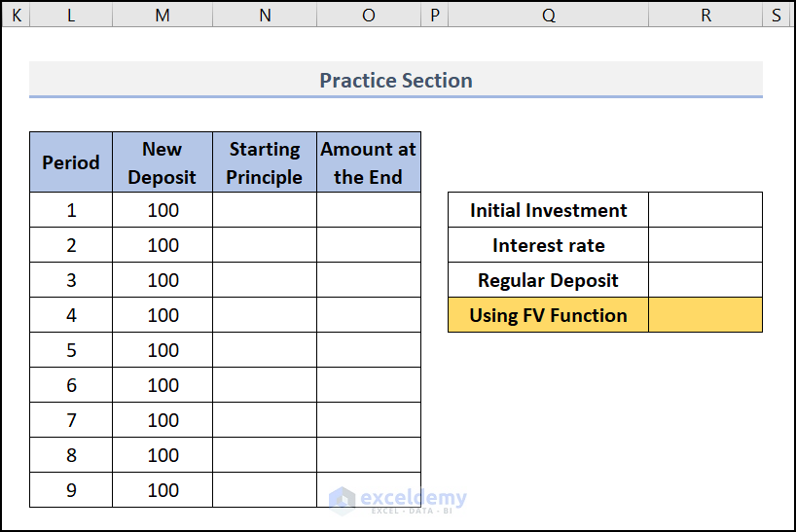Click the Amount at the End header

click(x=369, y=162)
